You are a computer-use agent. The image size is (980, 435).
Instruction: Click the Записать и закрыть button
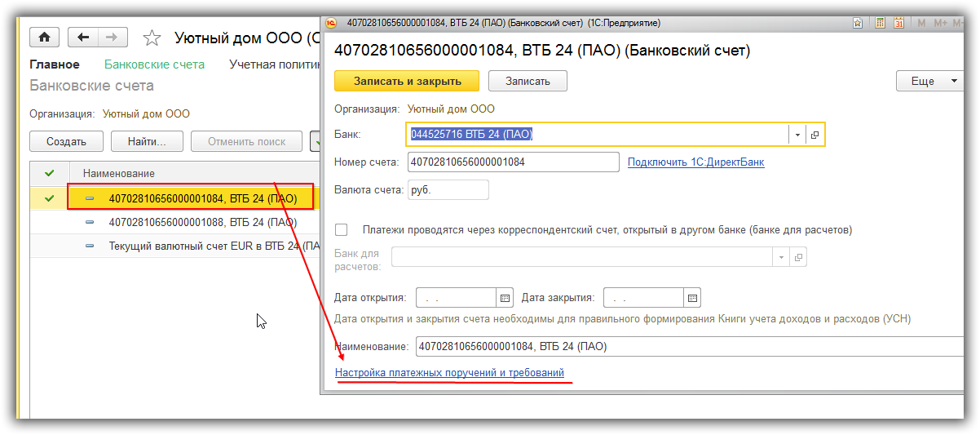(407, 82)
